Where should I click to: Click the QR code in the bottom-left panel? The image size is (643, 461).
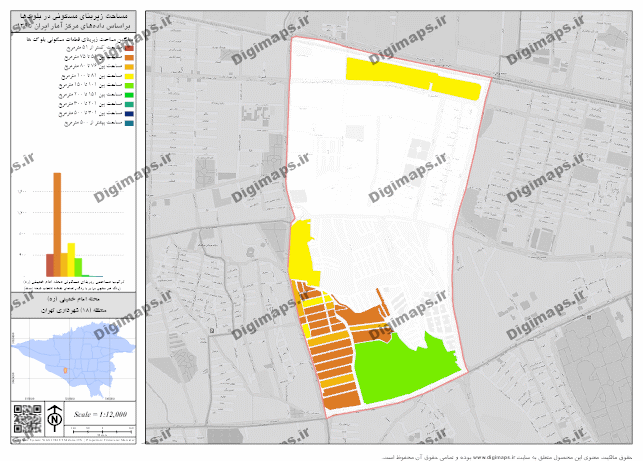27,419
